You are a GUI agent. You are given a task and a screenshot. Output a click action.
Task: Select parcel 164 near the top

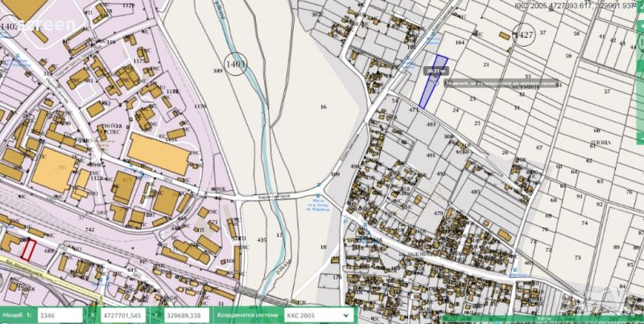(460, 43)
